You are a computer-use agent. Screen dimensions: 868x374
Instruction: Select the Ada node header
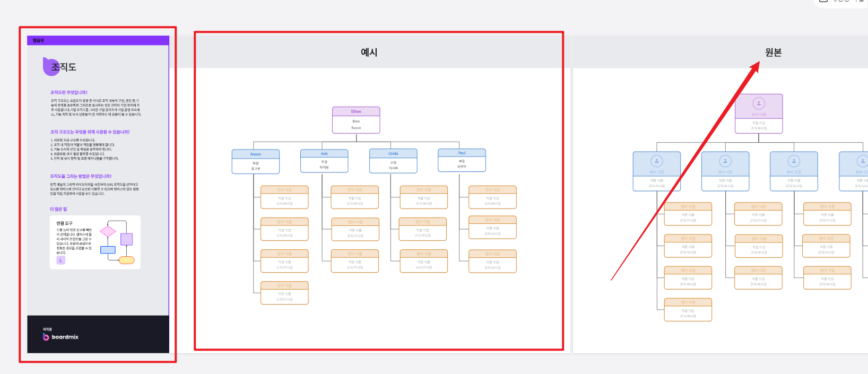[x=324, y=153]
